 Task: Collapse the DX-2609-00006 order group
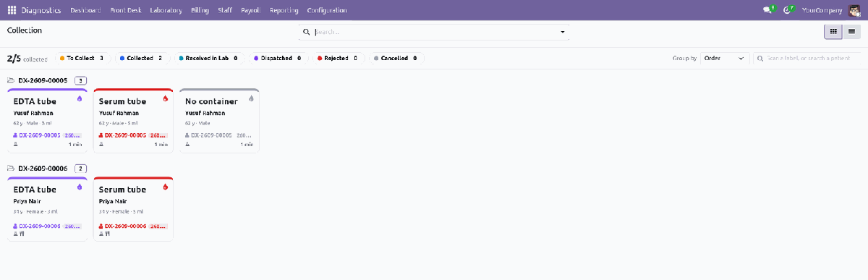[x=43, y=169]
